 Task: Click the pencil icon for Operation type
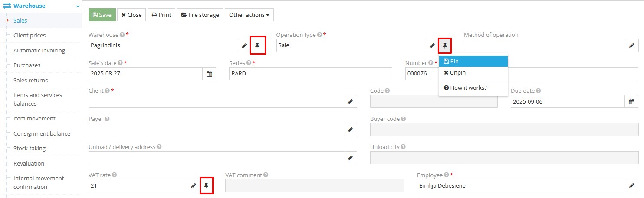432,45
